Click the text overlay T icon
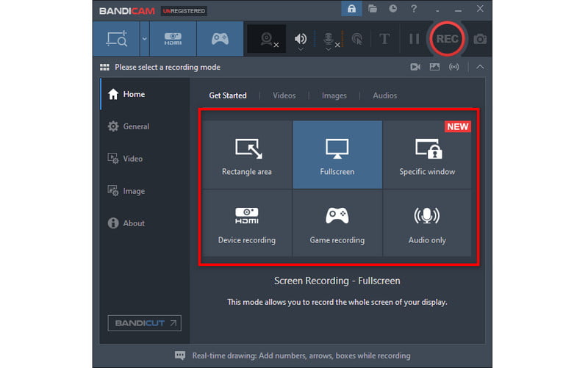The width and height of the screenshot is (588, 368). point(384,40)
